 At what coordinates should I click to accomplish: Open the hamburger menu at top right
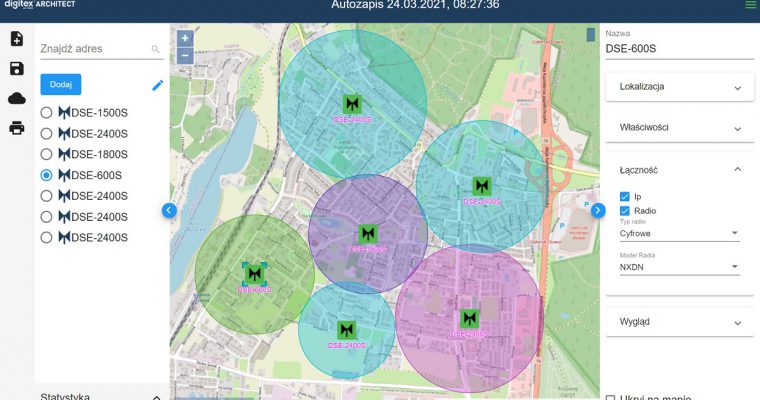coord(750,6)
